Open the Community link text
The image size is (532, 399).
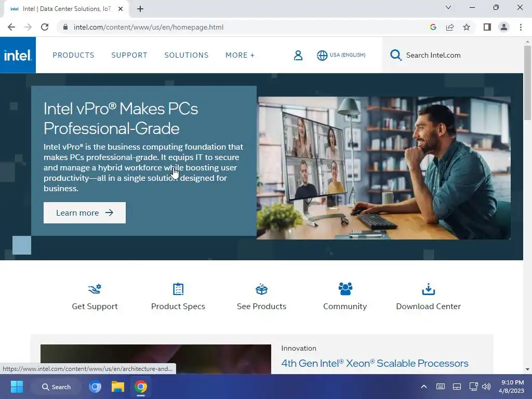point(345,307)
